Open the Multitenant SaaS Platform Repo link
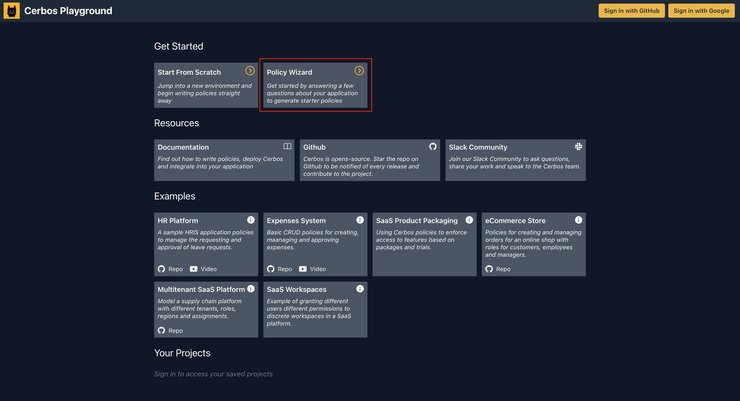Image resolution: width=740 pixels, height=401 pixels. [170, 331]
